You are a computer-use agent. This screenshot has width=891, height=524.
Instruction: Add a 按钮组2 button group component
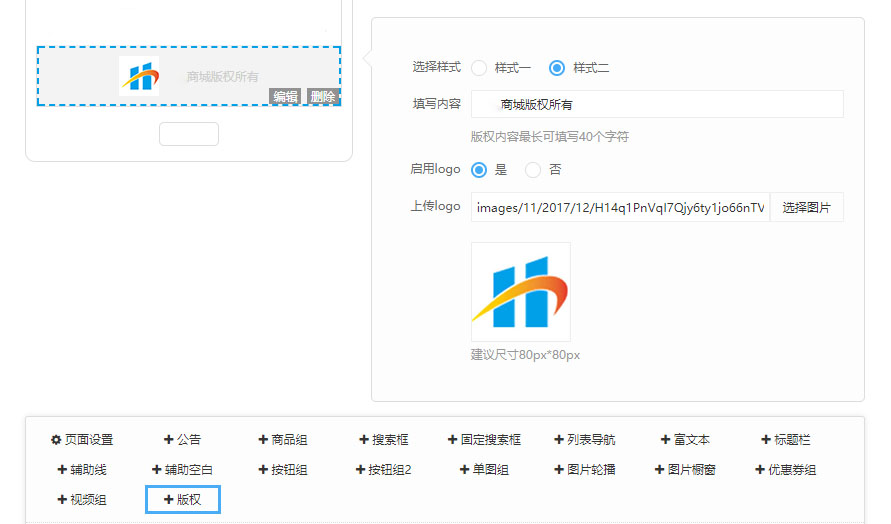point(384,469)
